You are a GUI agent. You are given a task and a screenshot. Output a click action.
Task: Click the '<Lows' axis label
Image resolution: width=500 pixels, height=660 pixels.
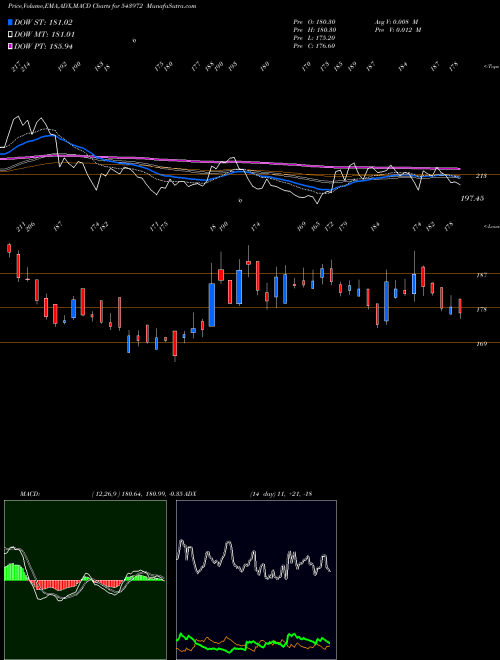(491, 226)
